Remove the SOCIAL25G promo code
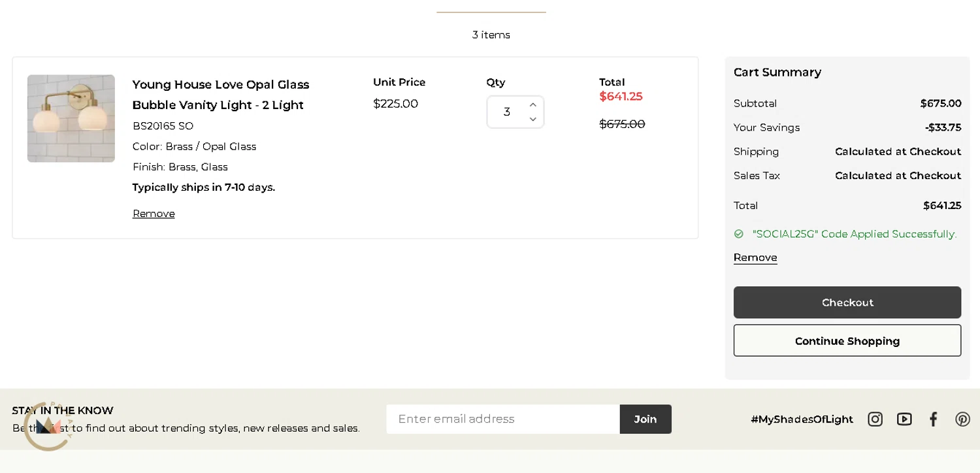This screenshot has height=473, width=980. (755, 257)
